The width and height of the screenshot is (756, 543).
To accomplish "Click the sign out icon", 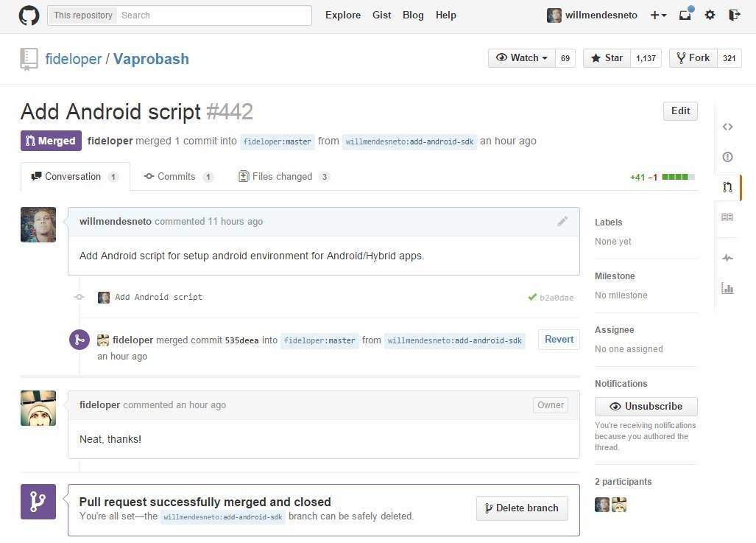I will 735,15.
